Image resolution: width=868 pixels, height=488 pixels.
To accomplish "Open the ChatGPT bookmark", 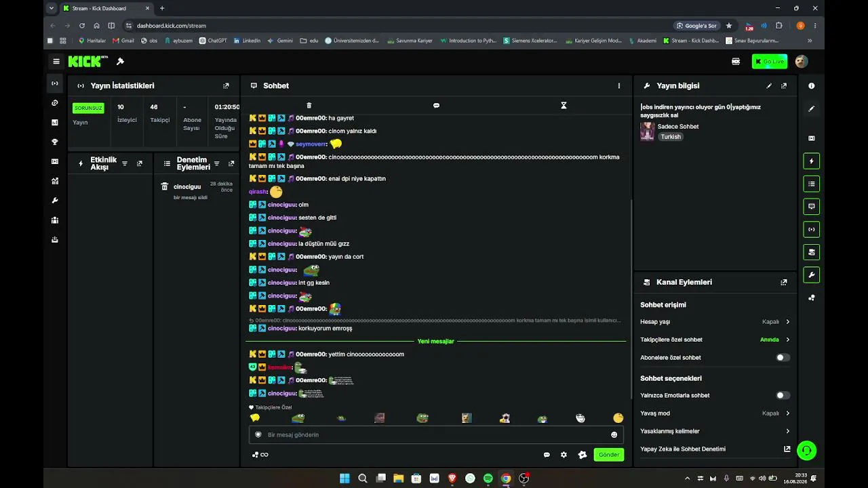I will (213, 41).
